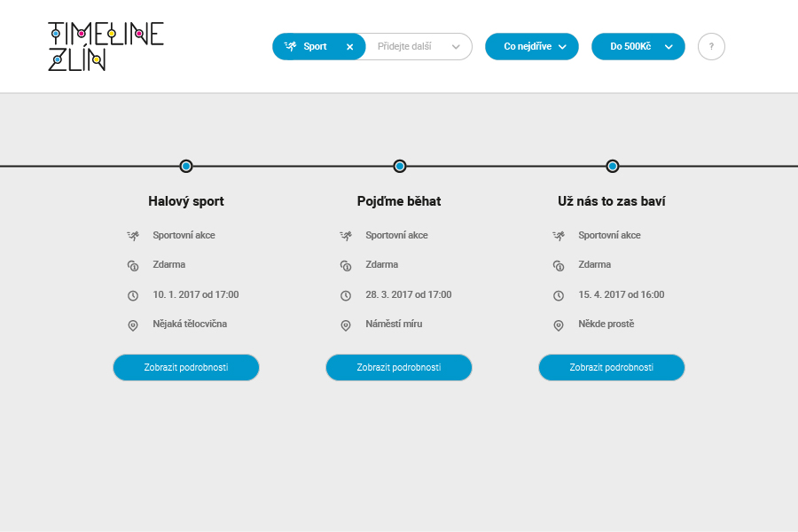
Task: Click location pin beside Náměstí míru
Action: (346, 325)
